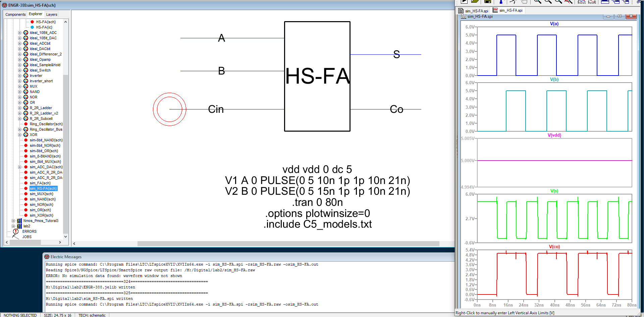Click the 'vdd vdd 0 dc 5' SPICE text
This screenshot has height=317, width=644.
317,169
